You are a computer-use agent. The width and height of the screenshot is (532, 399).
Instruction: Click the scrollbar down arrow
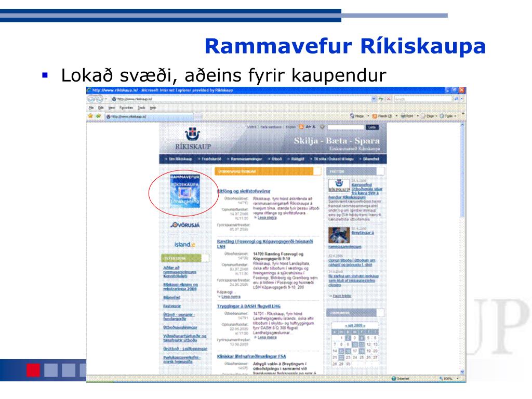[x=462, y=372]
